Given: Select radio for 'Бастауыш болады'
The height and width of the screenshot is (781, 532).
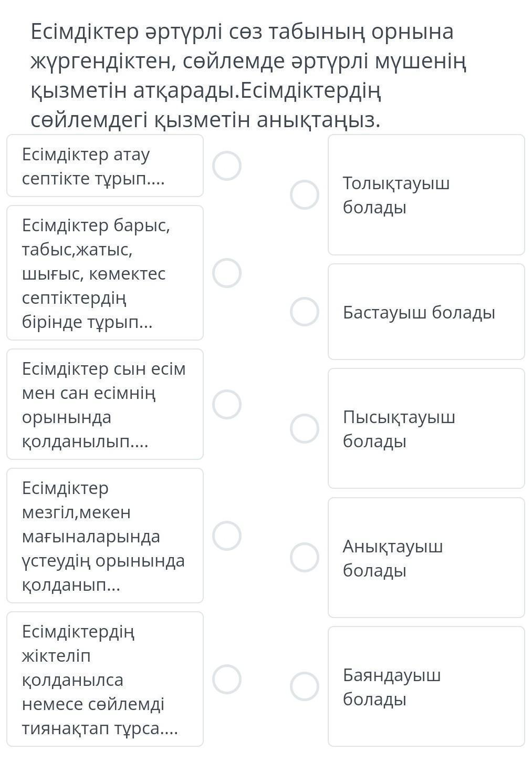Looking at the screenshot, I should pos(305,312).
